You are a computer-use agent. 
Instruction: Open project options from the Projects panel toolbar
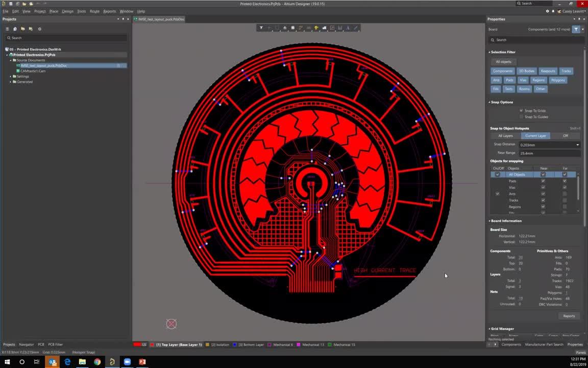tap(39, 29)
